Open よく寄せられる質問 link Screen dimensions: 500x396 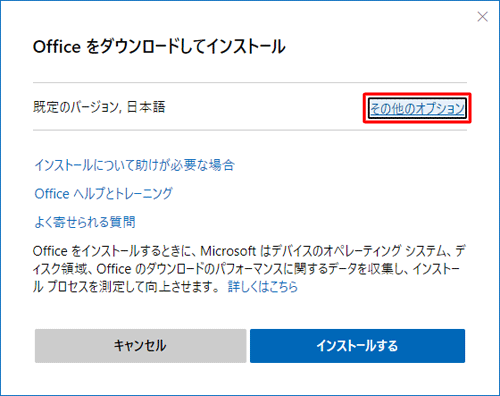pyautogui.click(x=85, y=222)
